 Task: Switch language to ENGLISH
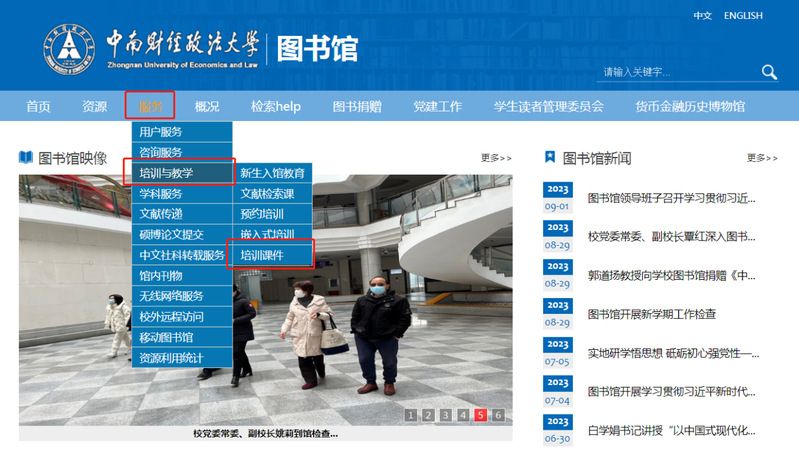743,16
